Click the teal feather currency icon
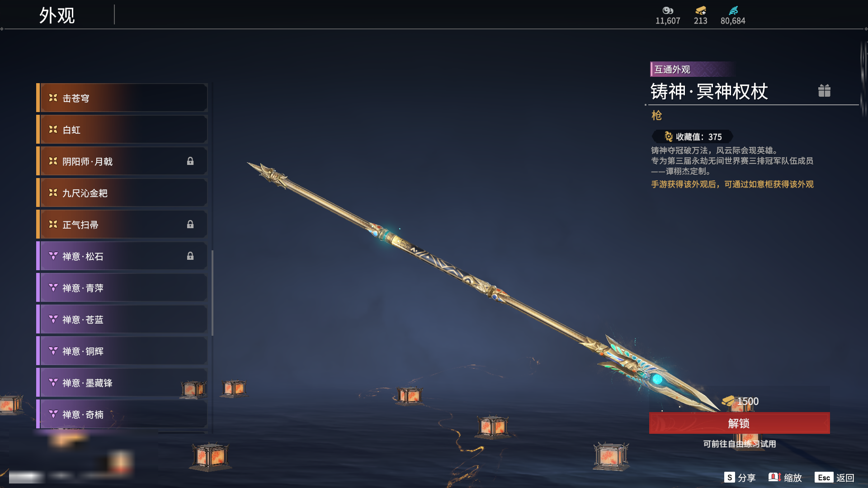Image resolution: width=868 pixels, height=488 pixels. click(733, 10)
